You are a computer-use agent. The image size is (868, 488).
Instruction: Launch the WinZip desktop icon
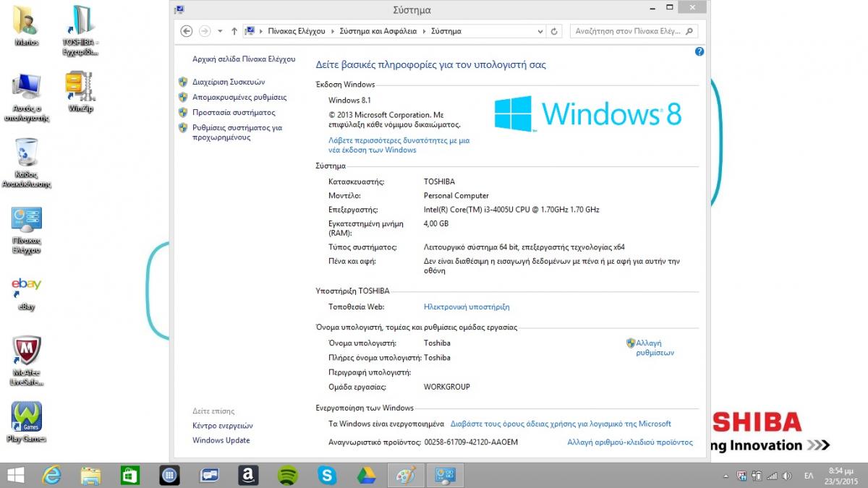[80, 91]
